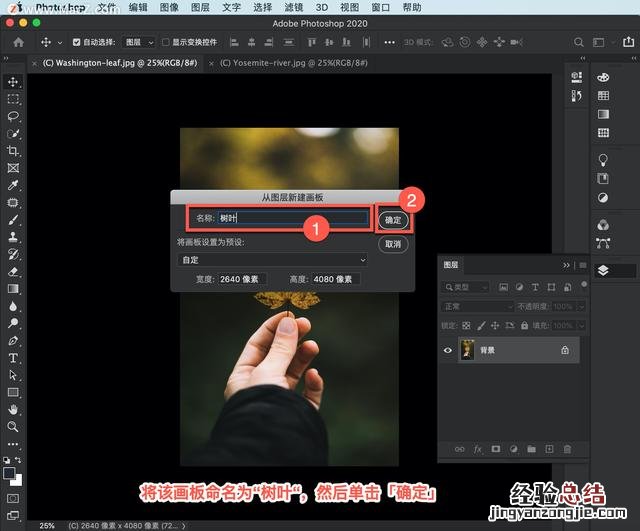The height and width of the screenshot is (531, 640).
Task: Create a new layer with the plus icon
Action: pyautogui.click(x=549, y=450)
